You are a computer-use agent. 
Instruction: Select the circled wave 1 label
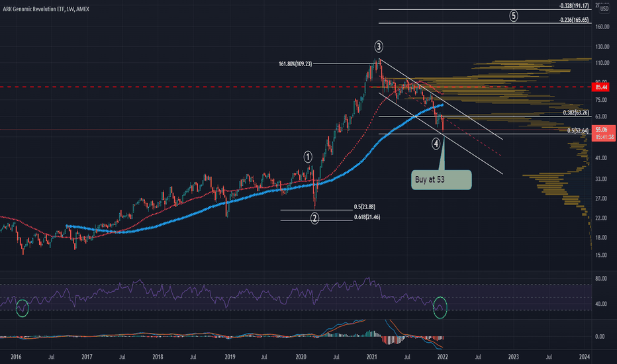(308, 157)
